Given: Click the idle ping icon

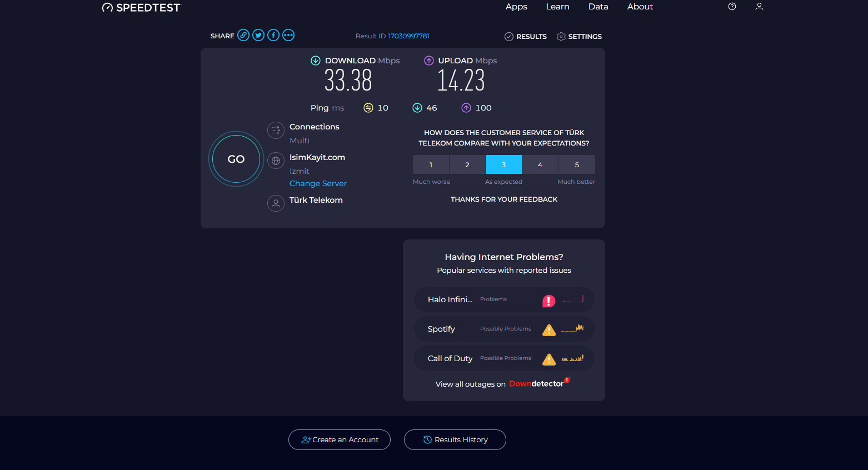Looking at the screenshot, I should [x=368, y=108].
